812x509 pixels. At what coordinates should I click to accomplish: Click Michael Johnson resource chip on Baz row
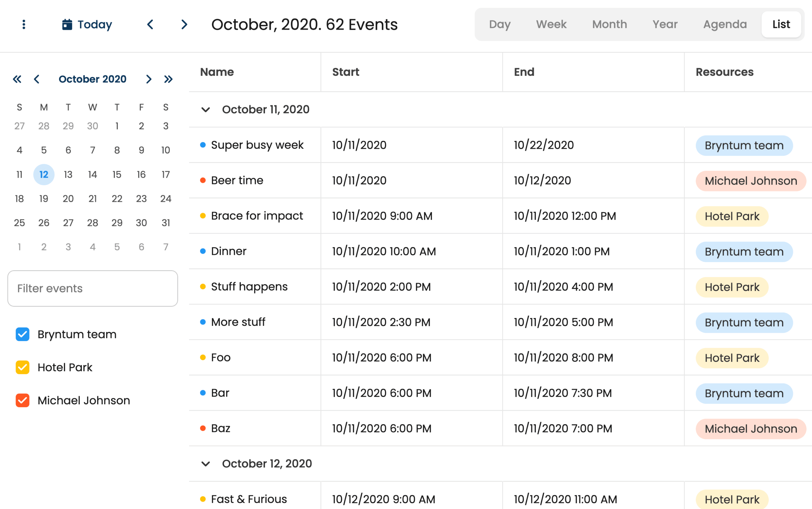click(750, 428)
